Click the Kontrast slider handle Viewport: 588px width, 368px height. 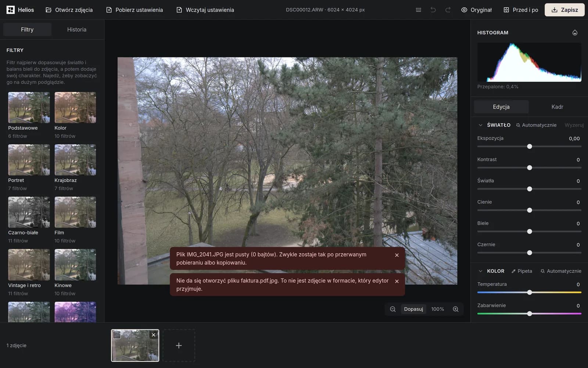[x=530, y=168]
